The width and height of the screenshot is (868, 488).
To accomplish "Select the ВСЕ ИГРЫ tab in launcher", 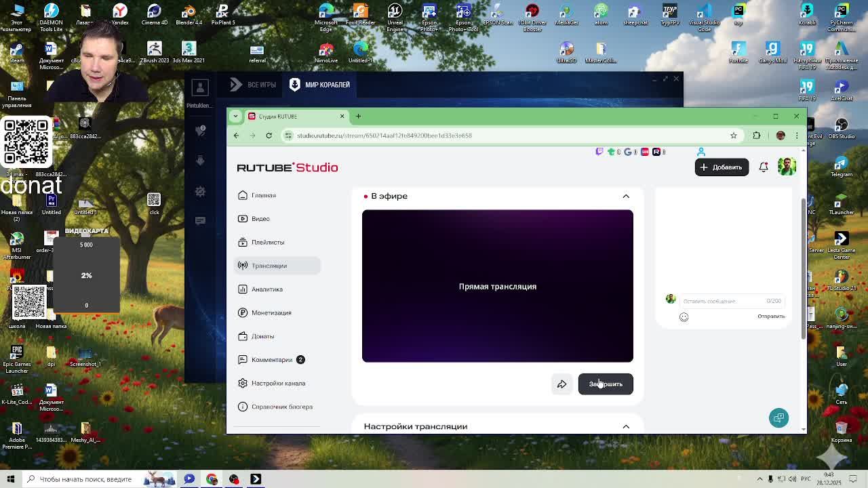I will (x=253, y=85).
